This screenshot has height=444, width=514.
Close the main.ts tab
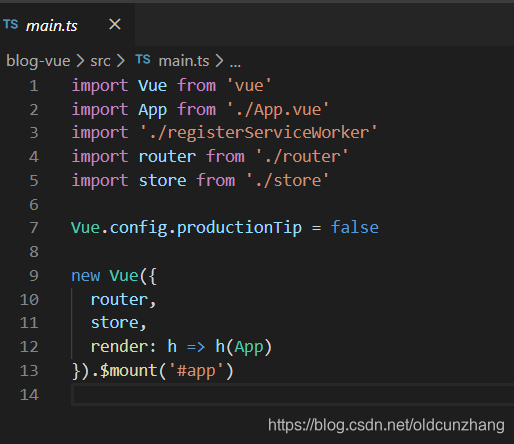[115, 24]
